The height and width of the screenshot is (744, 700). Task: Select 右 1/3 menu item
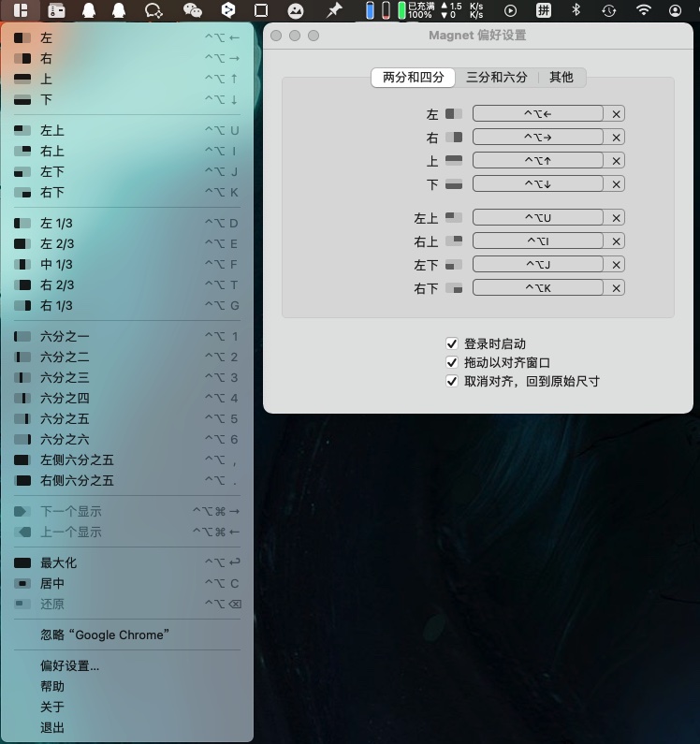126,306
